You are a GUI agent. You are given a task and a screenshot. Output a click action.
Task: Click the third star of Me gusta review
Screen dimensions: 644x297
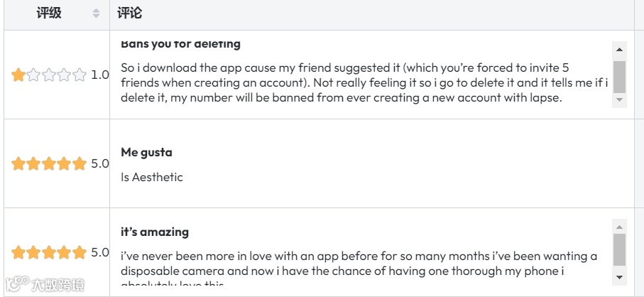pyautogui.click(x=49, y=163)
